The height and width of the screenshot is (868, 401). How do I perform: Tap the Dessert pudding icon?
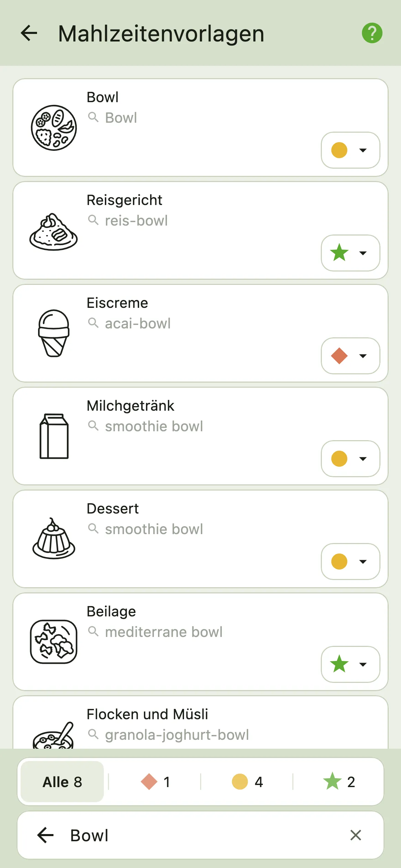point(54,538)
